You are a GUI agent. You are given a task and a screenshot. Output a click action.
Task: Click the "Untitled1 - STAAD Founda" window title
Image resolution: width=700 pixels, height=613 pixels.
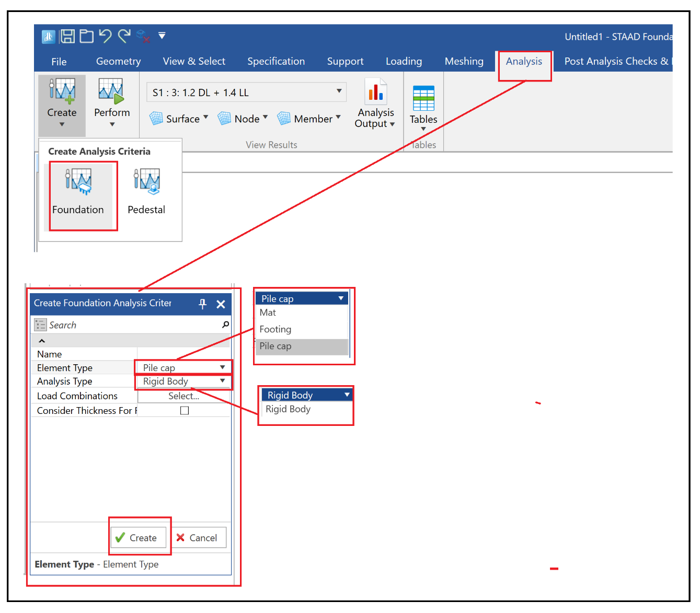tap(618, 37)
